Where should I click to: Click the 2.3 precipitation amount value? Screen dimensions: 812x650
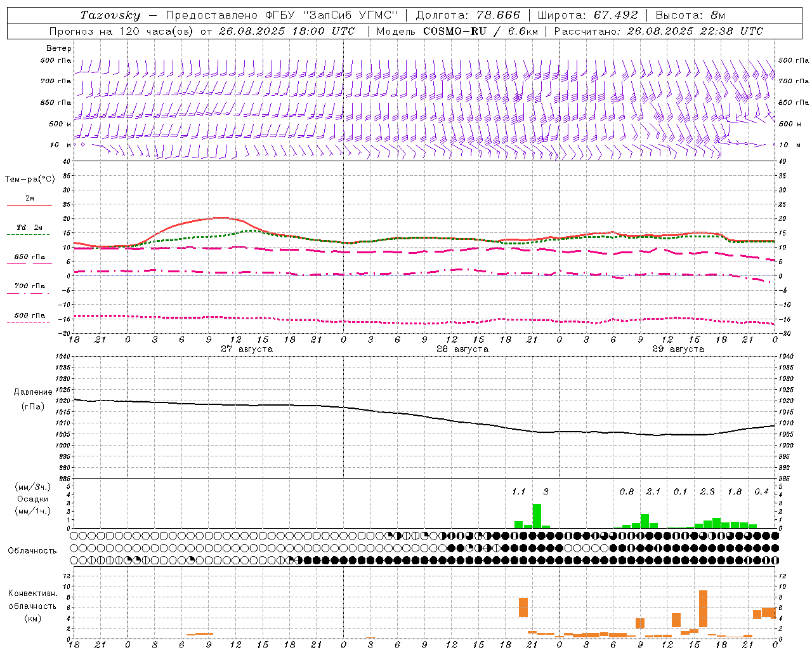(x=707, y=492)
